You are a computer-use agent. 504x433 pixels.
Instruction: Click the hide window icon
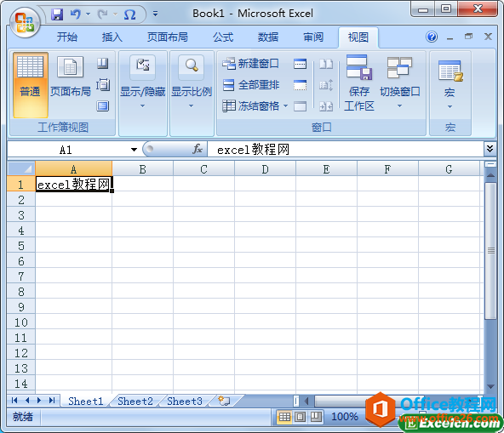point(300,85)
